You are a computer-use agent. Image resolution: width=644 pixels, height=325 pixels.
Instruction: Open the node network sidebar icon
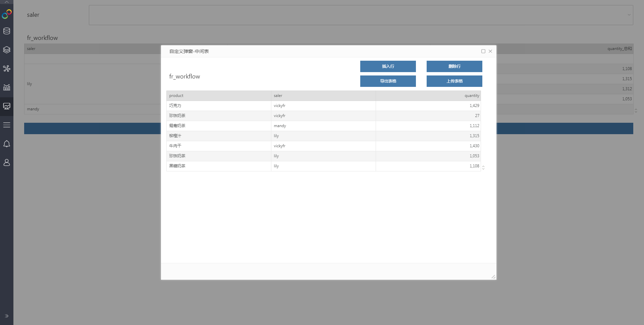[7, 69]
